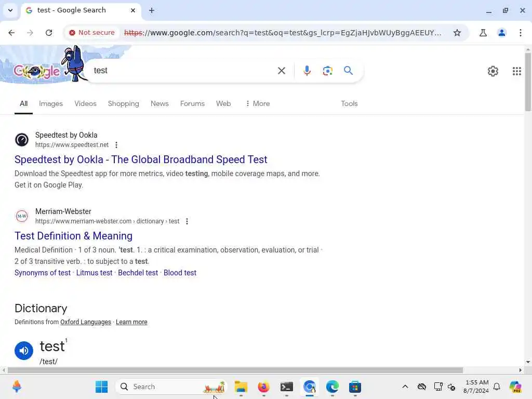Open Chrome Labs flask icon
The height and width of the screenshot is (399, 532).
483,33
